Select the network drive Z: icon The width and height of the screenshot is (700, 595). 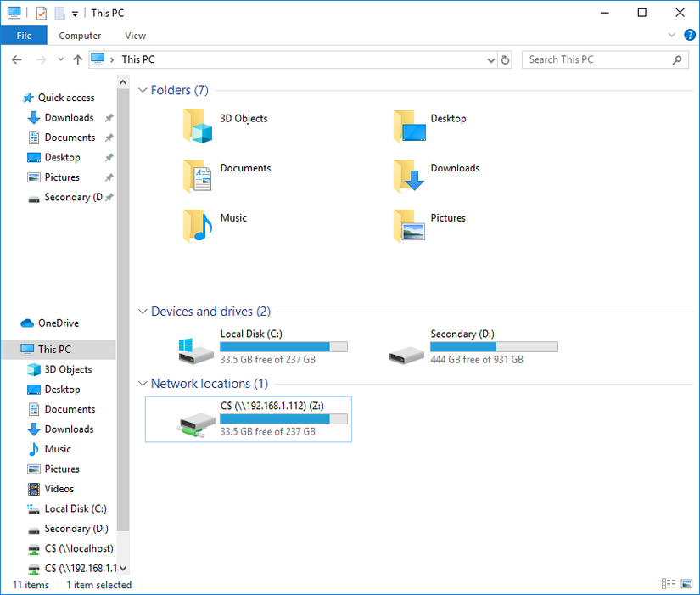(x=197, y=424)
